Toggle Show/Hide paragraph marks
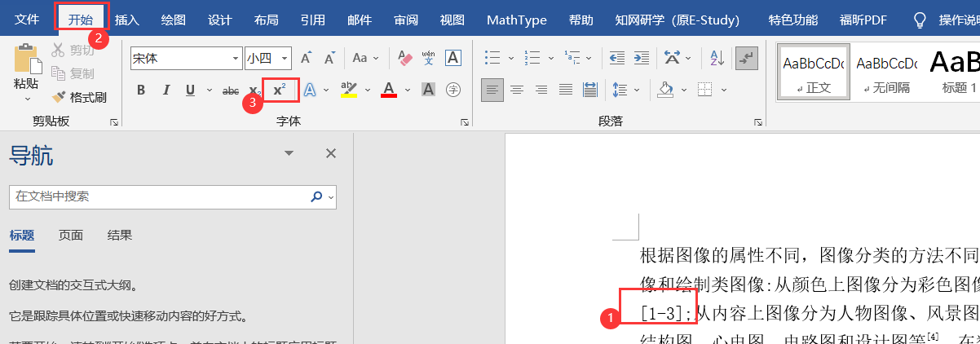Image resolution: width=980 pixels, height=344 pixels. [745, 58]
